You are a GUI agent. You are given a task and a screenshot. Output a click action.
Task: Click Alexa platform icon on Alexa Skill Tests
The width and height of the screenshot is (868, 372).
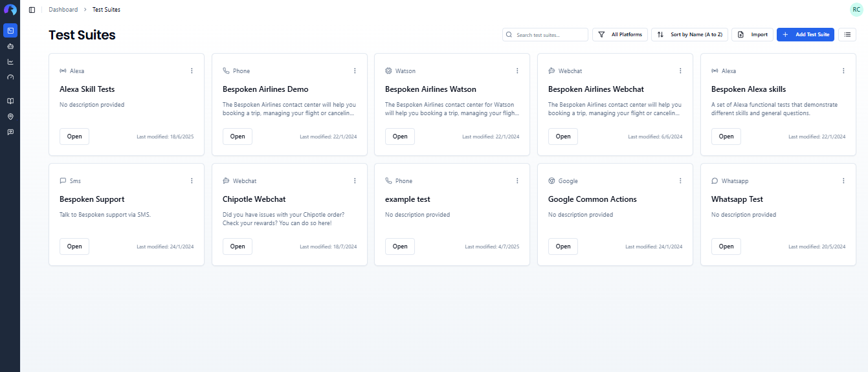63,71
